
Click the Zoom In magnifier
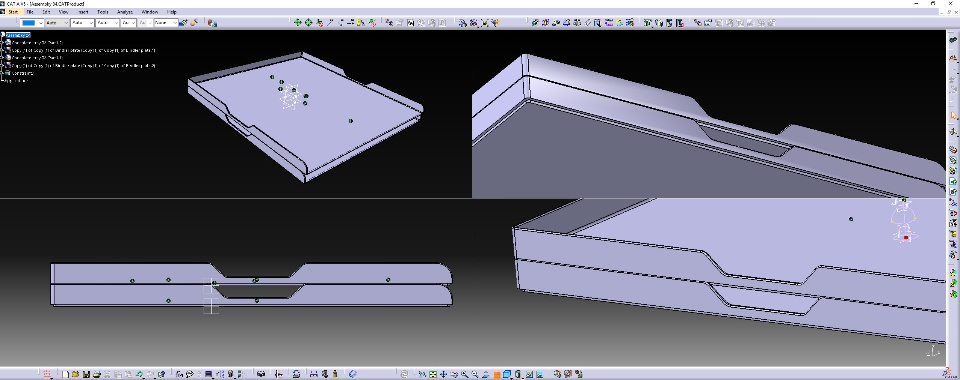(465, 374)
